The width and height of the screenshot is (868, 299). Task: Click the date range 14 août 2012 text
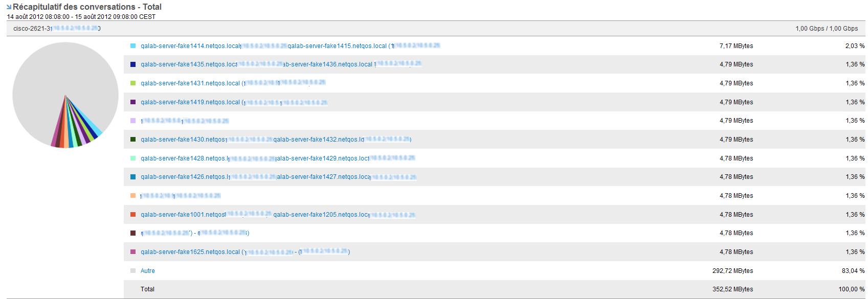[x=81, y=17]
